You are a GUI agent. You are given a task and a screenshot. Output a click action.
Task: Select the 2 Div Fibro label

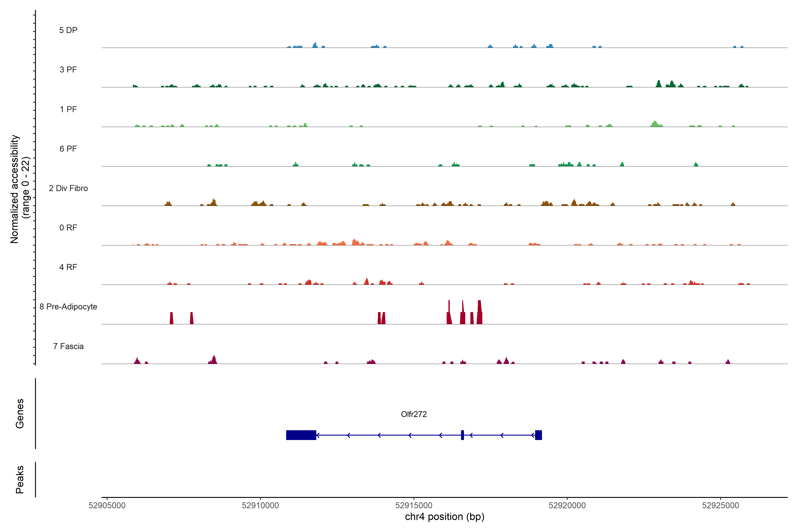(68, 188)
